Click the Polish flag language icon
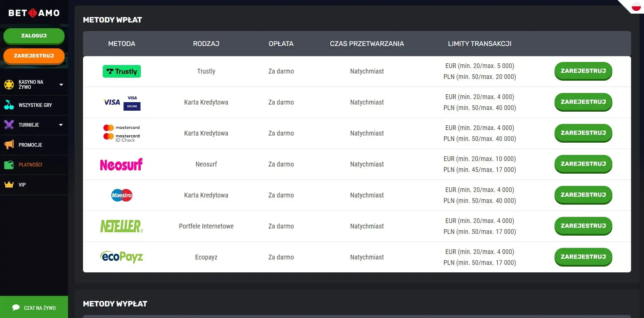 pyautogui.click(x=636, y=6)
